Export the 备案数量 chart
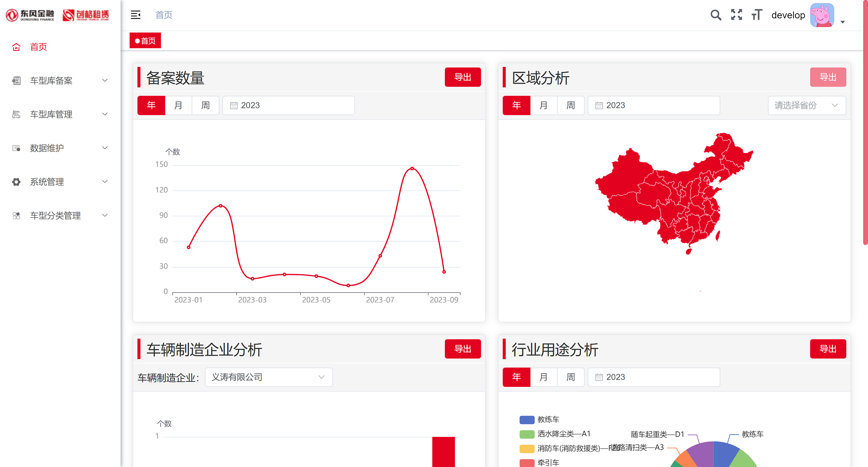868x467 pixels. click(x=462, y=77)
